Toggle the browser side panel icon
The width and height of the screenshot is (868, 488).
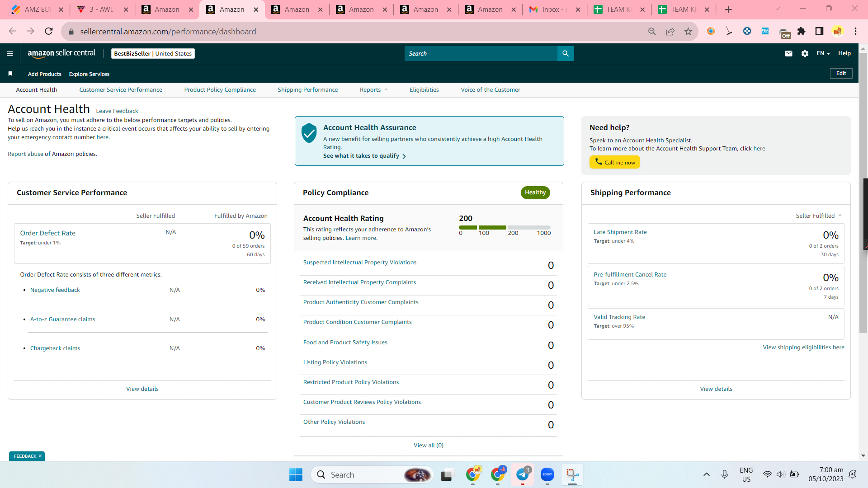(819, 31)
